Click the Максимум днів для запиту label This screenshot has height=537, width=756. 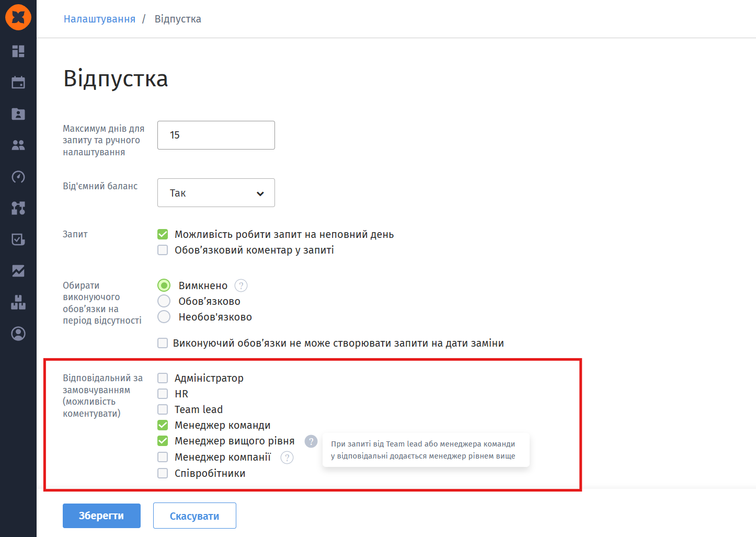coord(104,140)
